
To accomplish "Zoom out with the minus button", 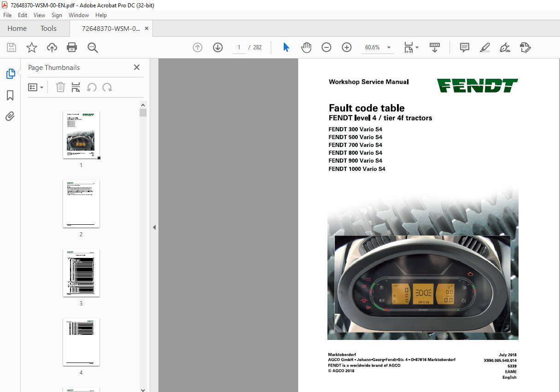I will (x=327, y=47).
